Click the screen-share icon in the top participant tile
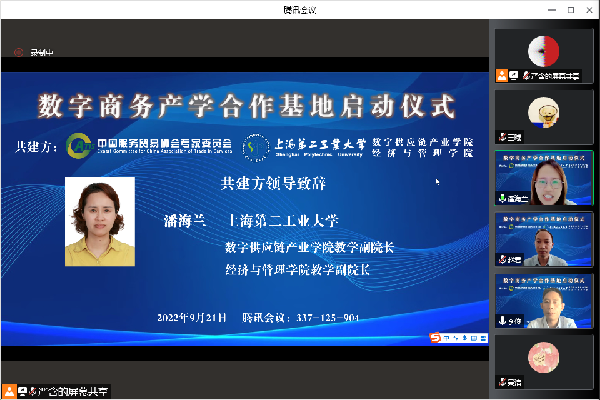The width and height of the screenshot is (600, 400). (x=514, y=75)
